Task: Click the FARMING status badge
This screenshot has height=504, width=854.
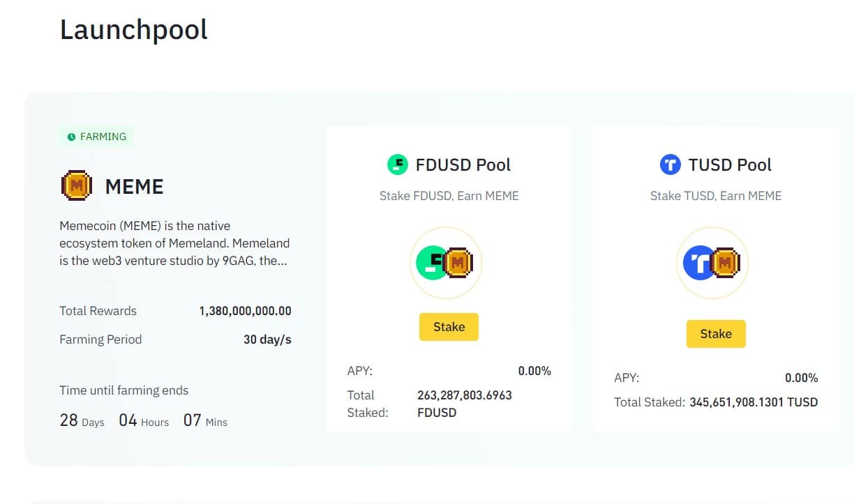Action: (x=96, y=137)
